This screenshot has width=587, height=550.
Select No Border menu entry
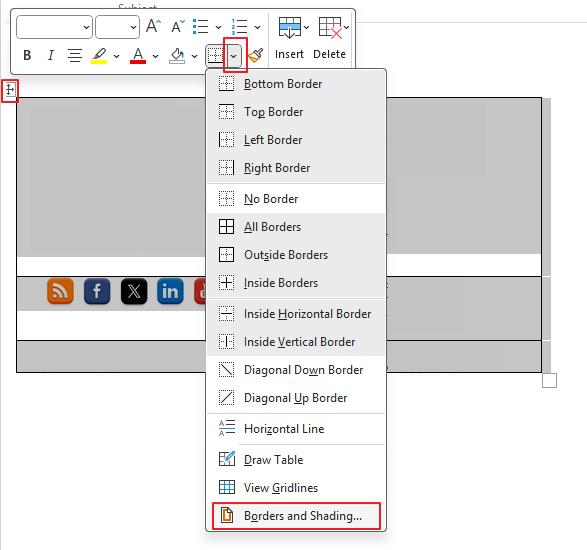(296, 199)
